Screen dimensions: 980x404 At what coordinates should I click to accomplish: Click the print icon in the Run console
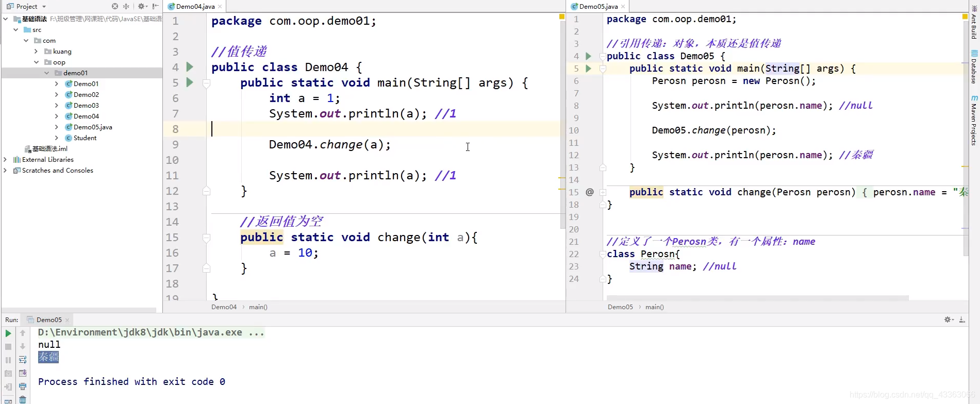click(x=23, y=387)
